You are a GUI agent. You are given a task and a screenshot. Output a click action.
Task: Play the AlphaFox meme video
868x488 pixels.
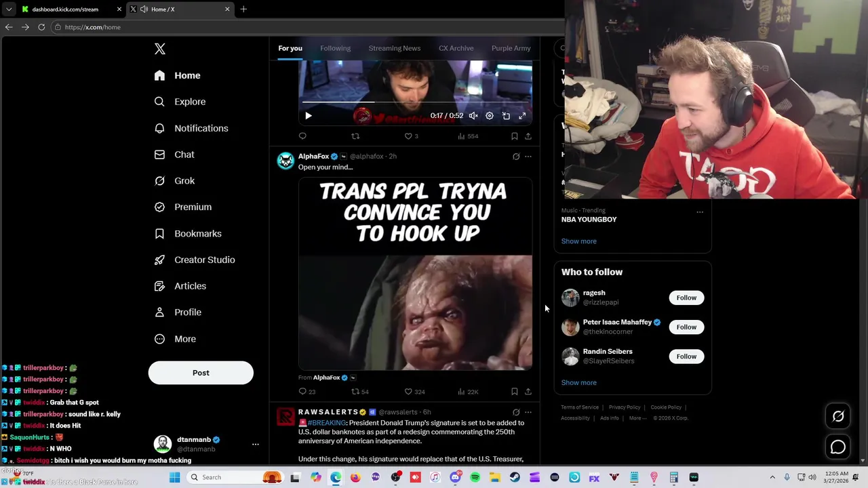[x=415, y=274]
